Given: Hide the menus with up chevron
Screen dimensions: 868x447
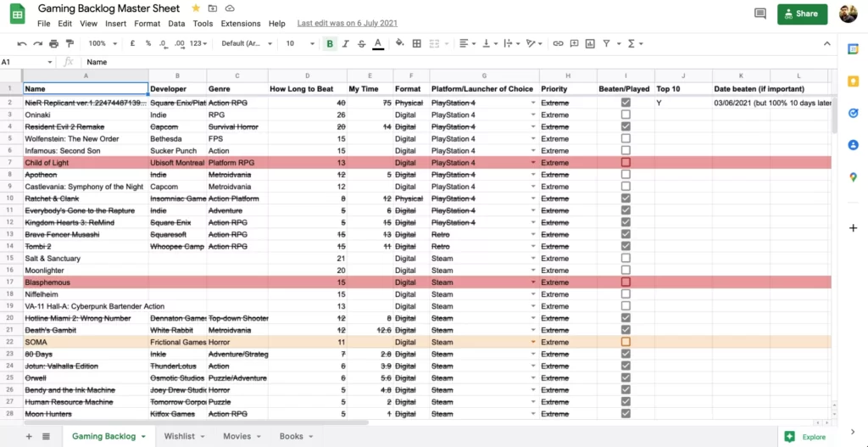Looking at the screenshot, I should (x=827, y=43).
